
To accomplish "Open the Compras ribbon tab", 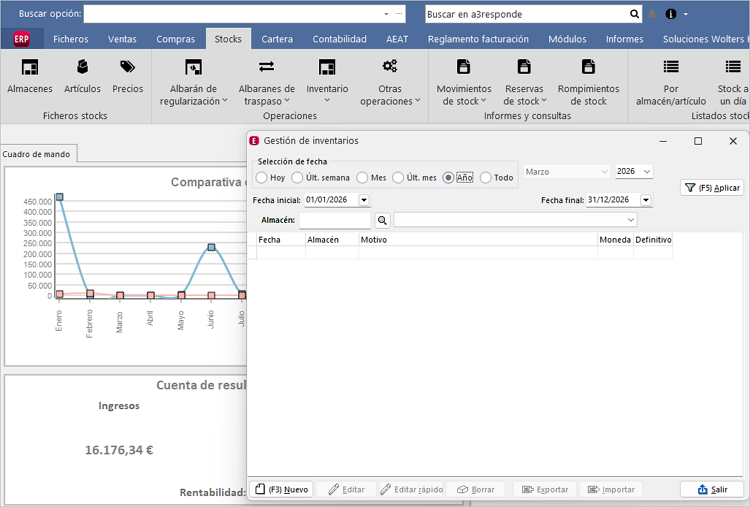I will [176, 39].
